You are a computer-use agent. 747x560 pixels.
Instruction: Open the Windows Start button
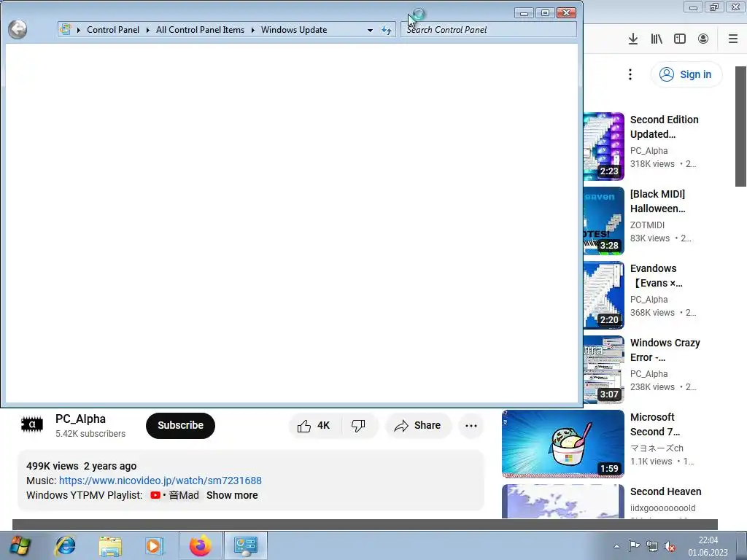point(20,545)
